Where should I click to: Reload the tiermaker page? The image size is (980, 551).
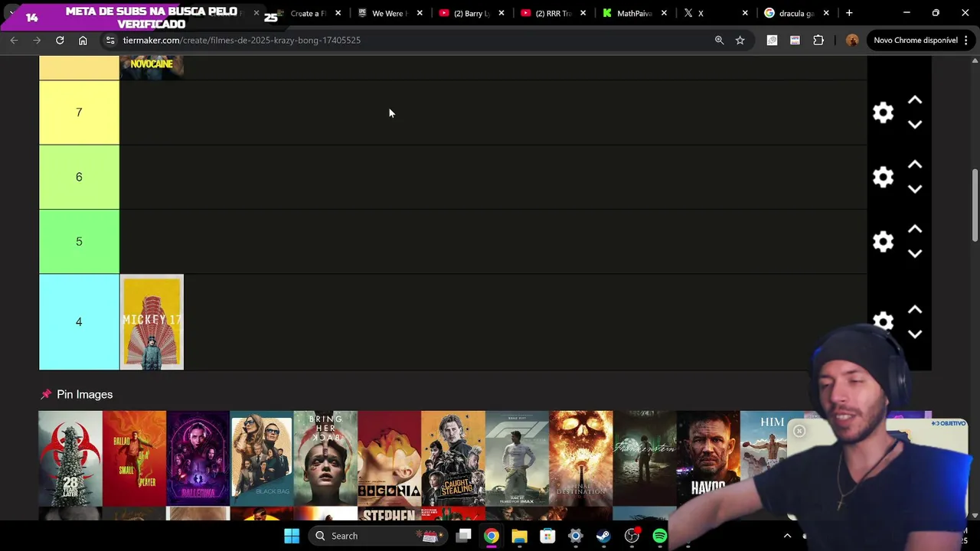(x=60, y=40)
